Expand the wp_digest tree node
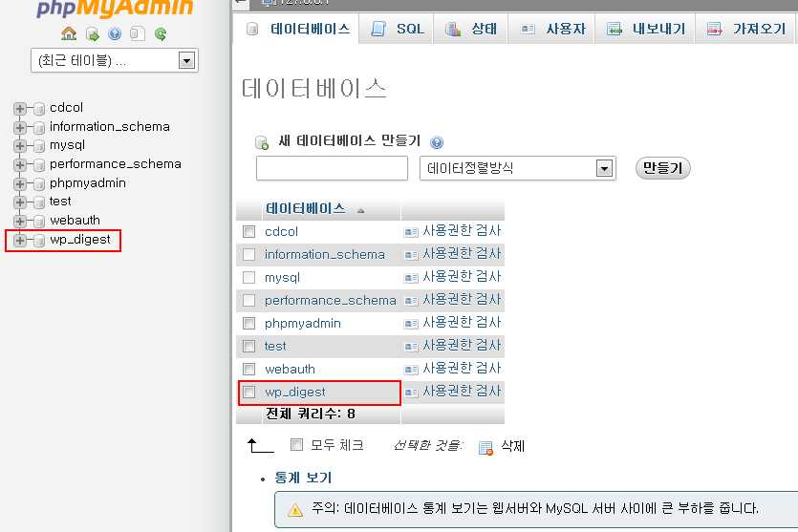The height and width of the screenshot is (532, 798). click(x=19, y=240)
